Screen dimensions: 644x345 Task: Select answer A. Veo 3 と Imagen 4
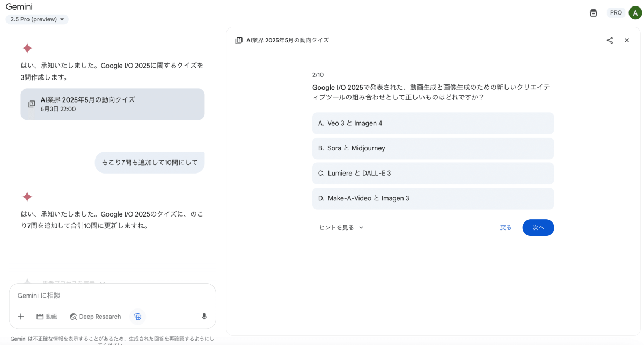(433, 123)
